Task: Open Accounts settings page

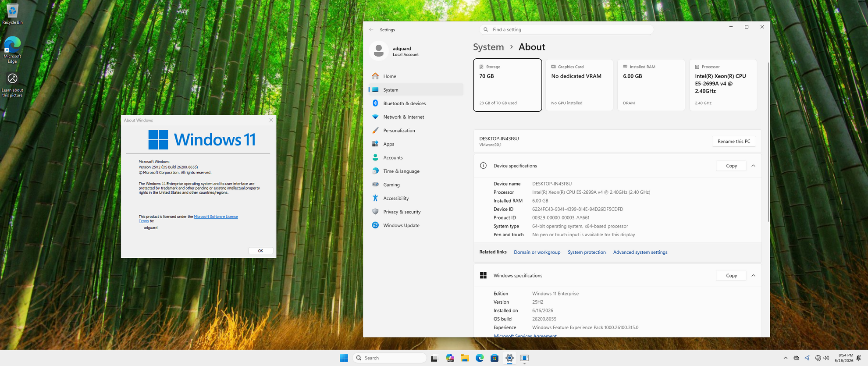Action: tap(416, 158)
